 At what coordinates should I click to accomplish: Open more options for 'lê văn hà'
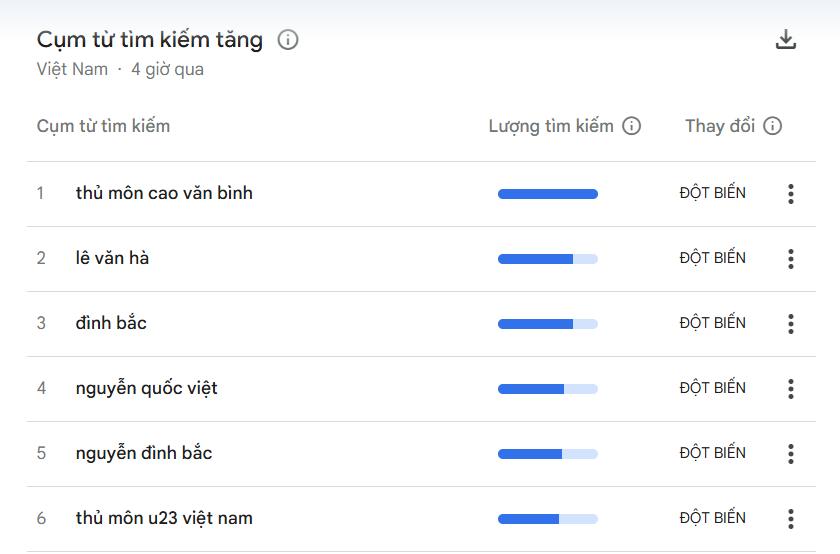tap(790, 259)
